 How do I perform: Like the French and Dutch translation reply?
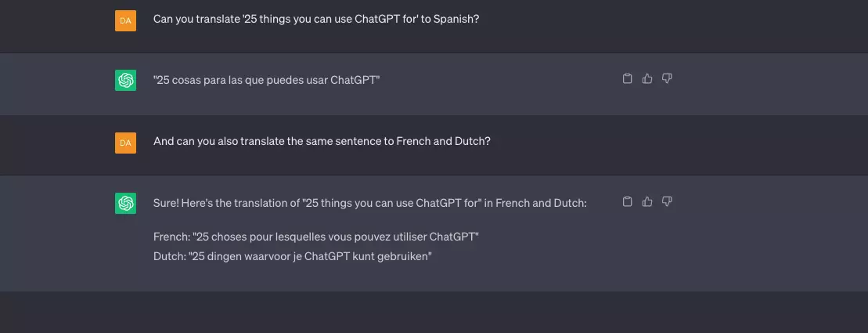click(x=647, y=201)
